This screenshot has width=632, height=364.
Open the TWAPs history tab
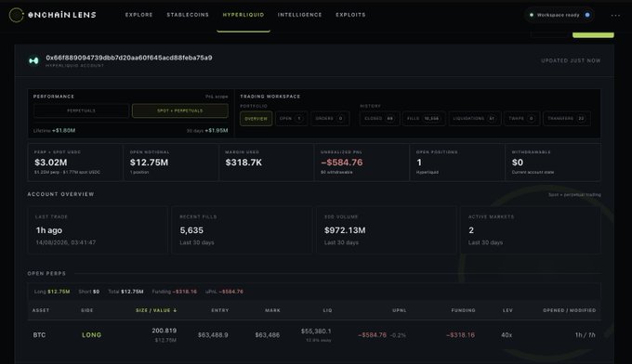(521, 119)
